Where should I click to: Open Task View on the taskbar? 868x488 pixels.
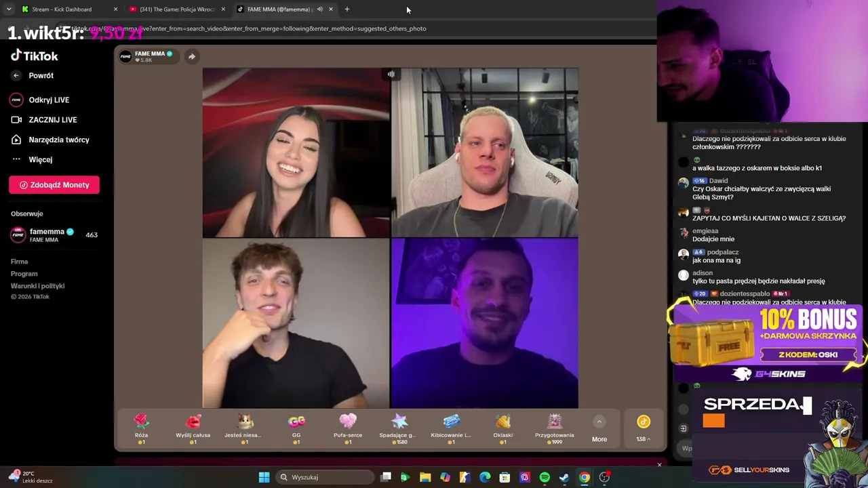(x=386, y=477)
